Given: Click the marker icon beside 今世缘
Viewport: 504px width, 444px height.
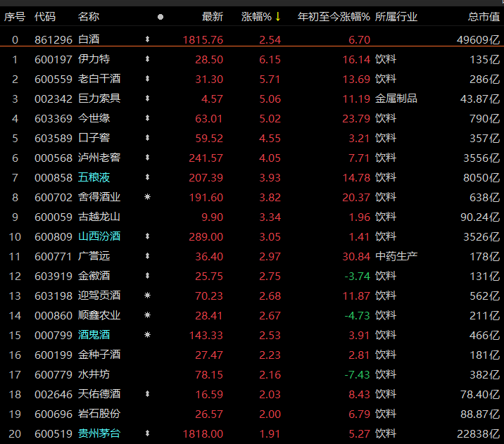Looking at the screenshot, I should click(x=147, y=118).
